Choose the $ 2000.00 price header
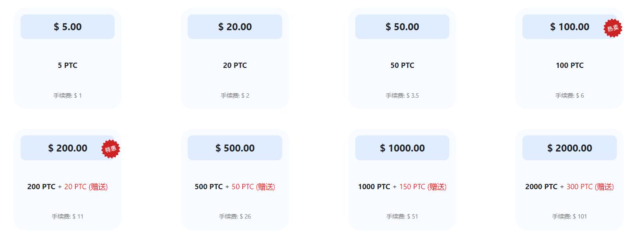Viewport: 644px width, 240px height. point(569,148)
